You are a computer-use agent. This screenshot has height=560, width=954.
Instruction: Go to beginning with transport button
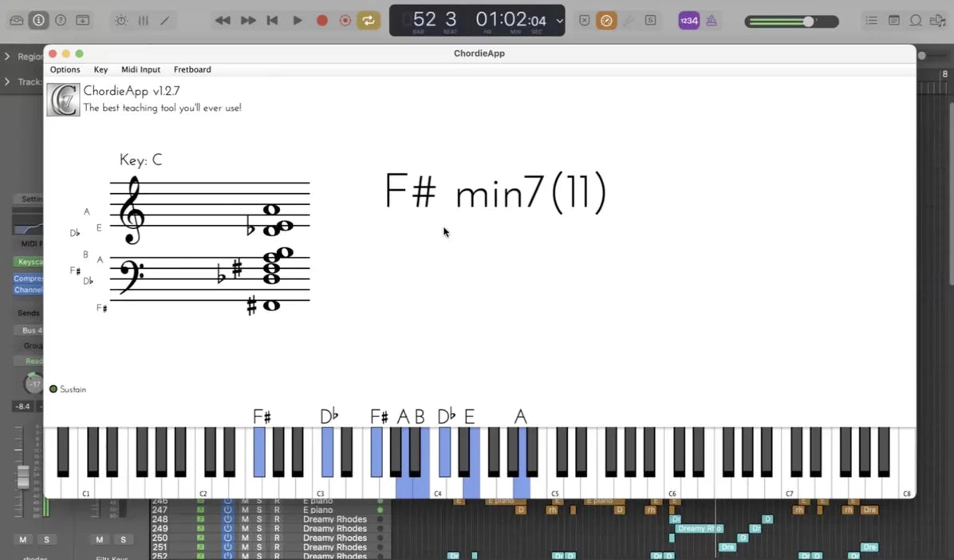tap(272, 21)
